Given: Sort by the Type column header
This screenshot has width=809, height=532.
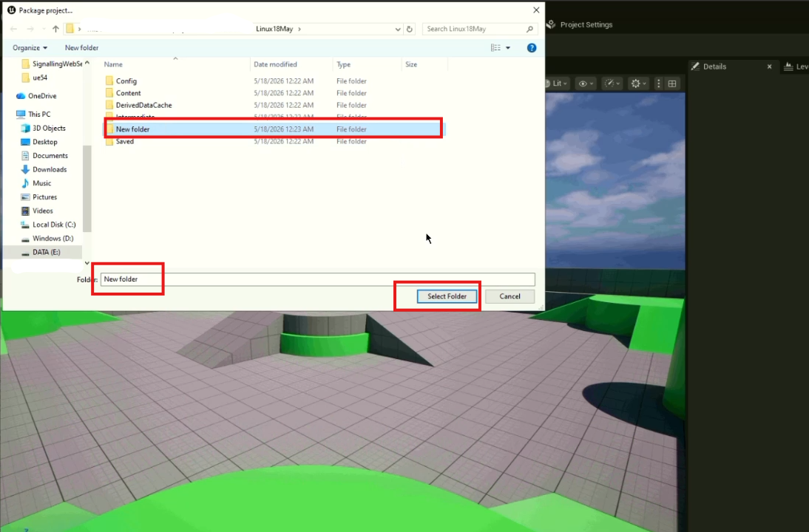Looking at the screenshot, I should point(368,64).
